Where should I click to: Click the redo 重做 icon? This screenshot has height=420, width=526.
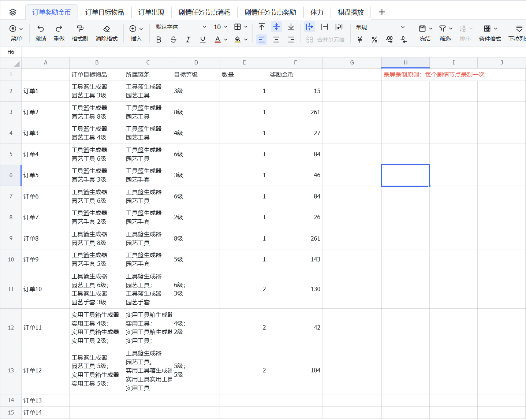[x=59, y=29]
